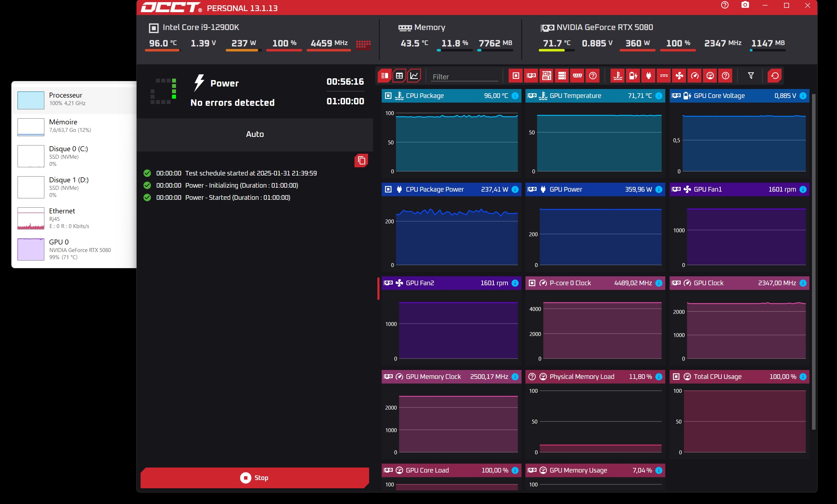Click the motherboard hardware filter icon
Viewport: 837px width, 504px height.
tap(547, 76)
